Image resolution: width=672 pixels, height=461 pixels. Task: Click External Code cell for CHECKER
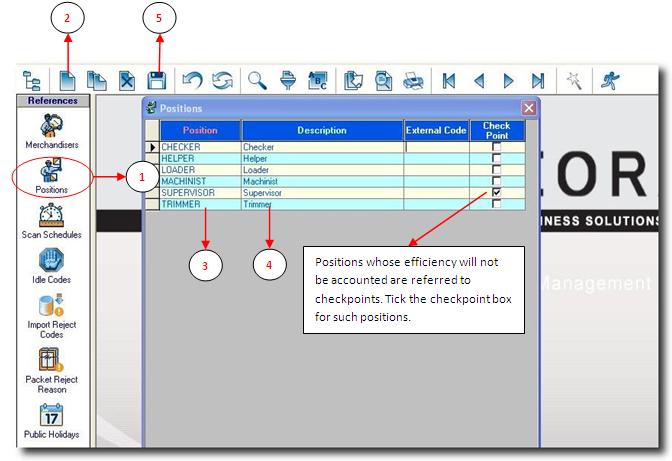tap(435, 147)
